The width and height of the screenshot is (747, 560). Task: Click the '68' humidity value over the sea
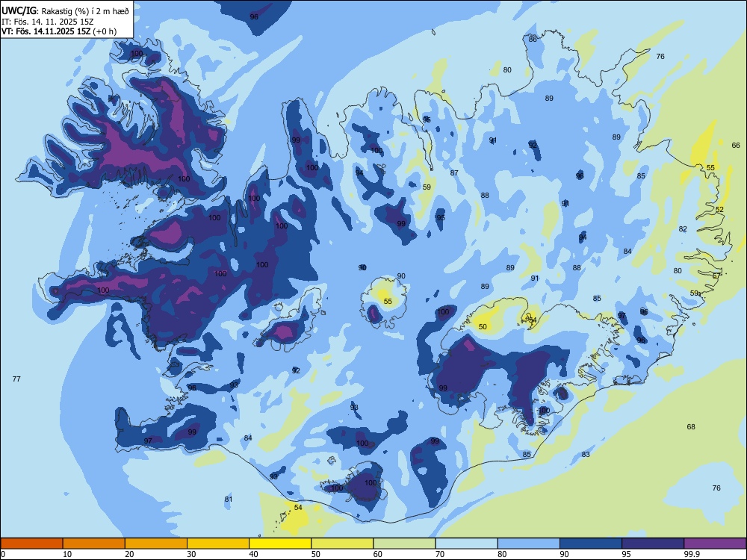tap(691, 426)
